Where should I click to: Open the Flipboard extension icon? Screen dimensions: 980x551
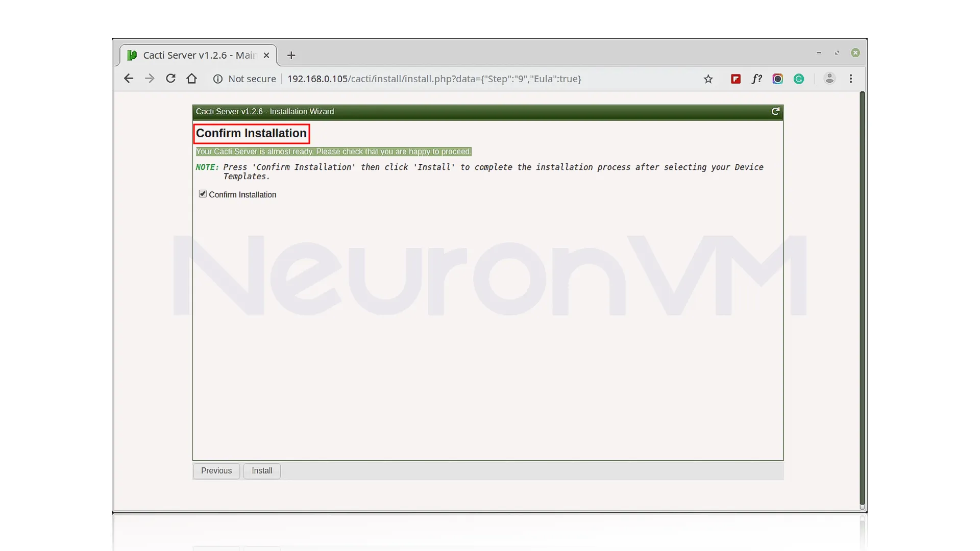[736, 79]
